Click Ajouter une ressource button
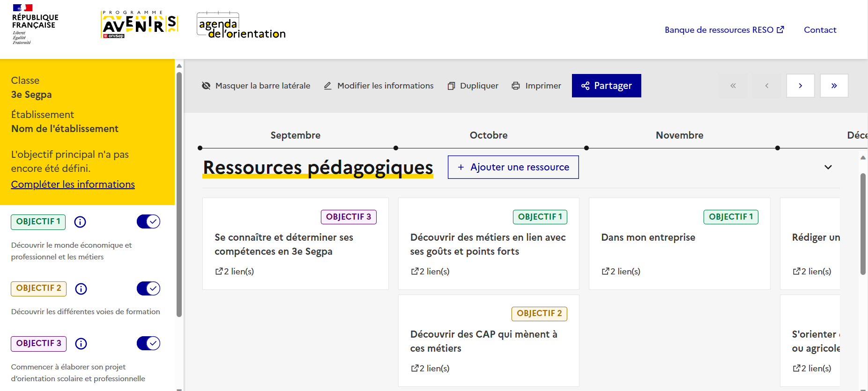 click(x=513, y=167)
